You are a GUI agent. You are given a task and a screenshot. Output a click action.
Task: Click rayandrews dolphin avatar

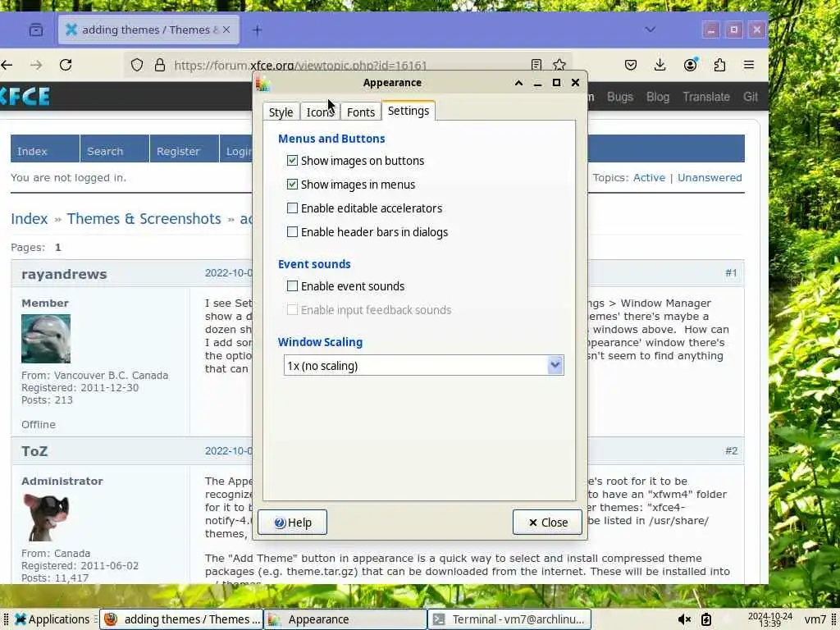(46, 339)
